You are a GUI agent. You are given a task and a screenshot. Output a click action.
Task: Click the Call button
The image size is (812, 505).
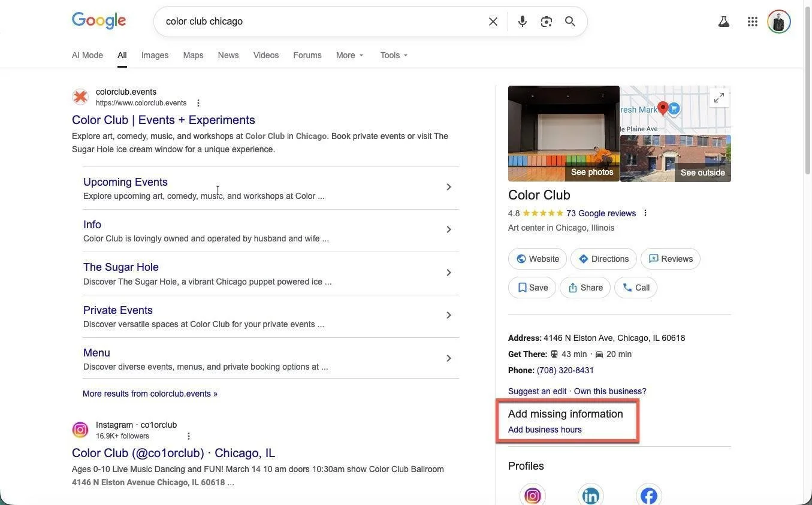coord(636,288)
